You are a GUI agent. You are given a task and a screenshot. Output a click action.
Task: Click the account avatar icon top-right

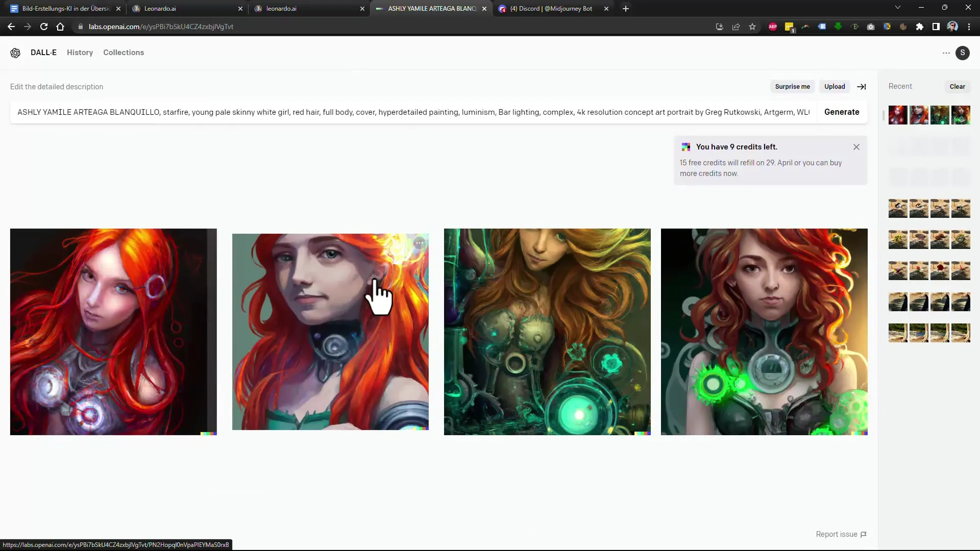click(x=963, y=53)
